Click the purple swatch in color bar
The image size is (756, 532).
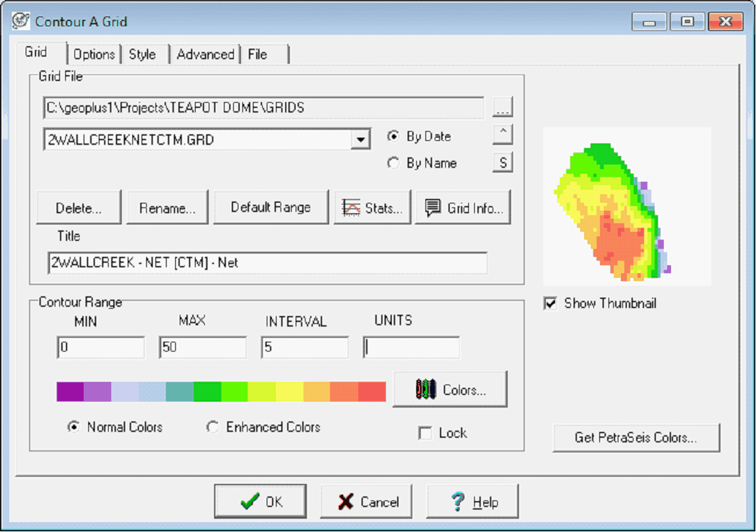(x=70, y=391)
